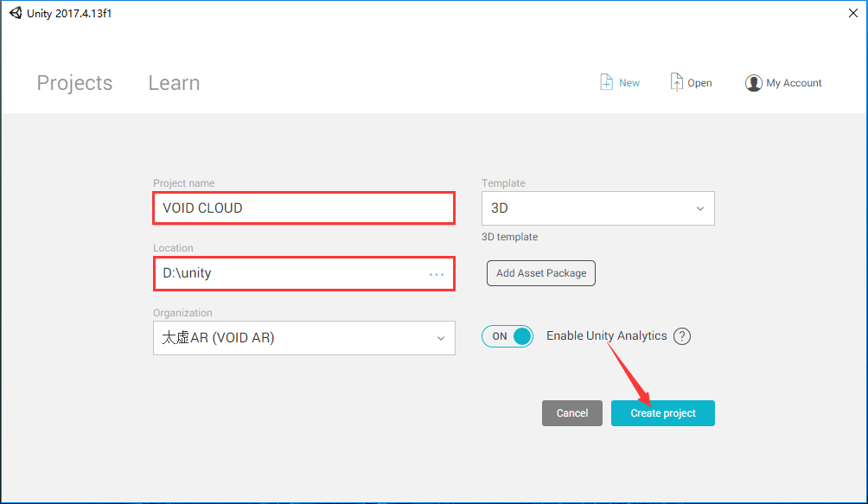Open the Unity Analytics help question mark

[682, 336]
